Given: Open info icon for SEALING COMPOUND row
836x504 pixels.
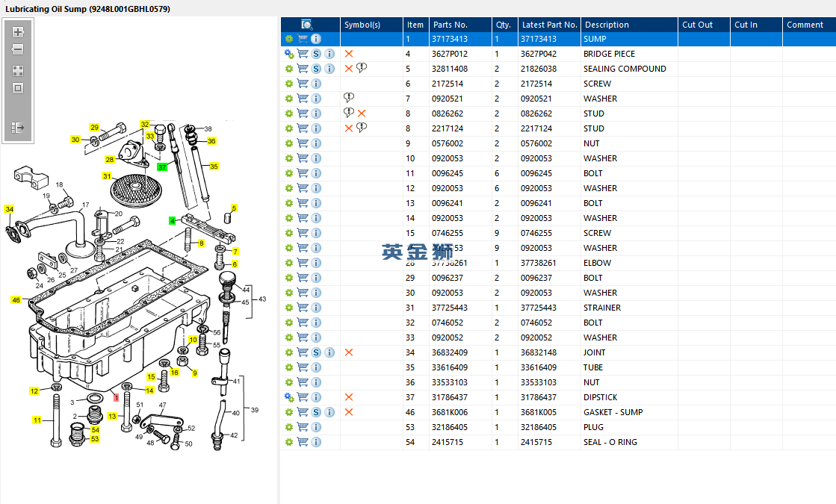Looking at the screenshot, I should (x=329, y=69).
